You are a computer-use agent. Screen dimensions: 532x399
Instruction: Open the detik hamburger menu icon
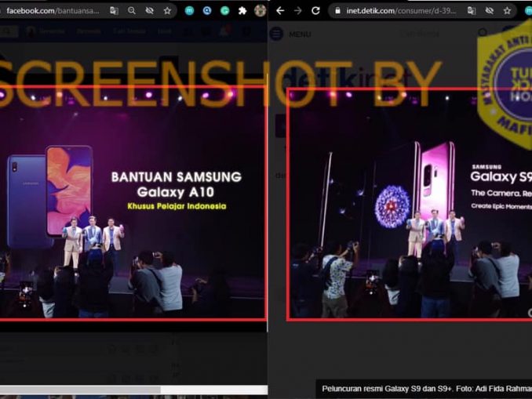click(276, 34)
